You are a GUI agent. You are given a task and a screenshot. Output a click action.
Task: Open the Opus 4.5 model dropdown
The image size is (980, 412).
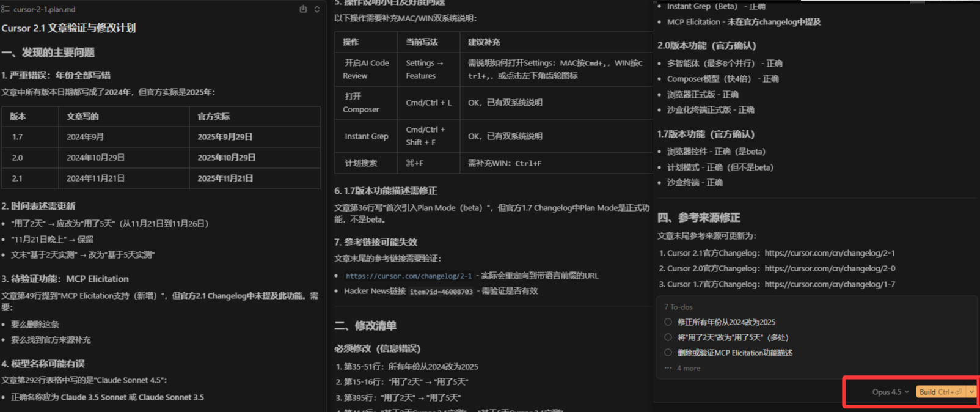pos(890,392)
